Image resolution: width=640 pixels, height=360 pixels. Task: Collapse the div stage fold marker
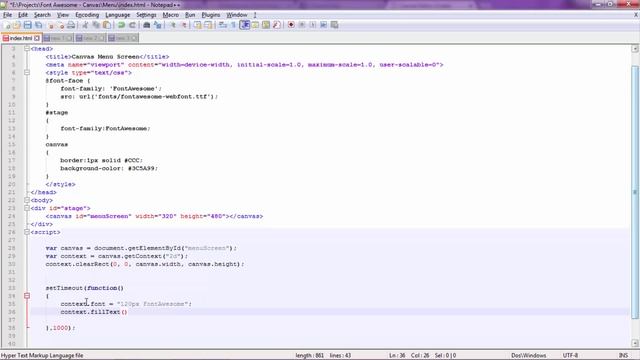pyautogui.click(x=27, y=208)
